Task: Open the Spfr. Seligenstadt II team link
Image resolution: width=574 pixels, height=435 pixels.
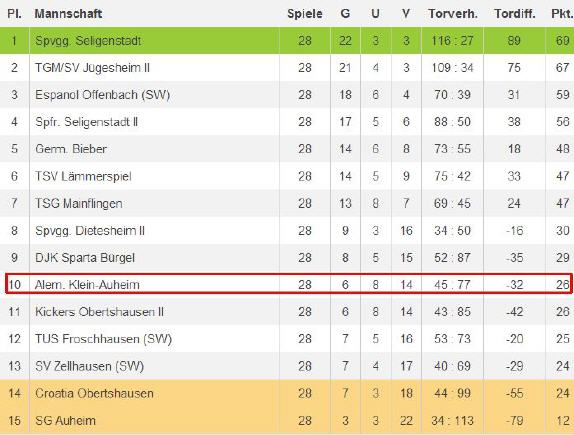Action: (86, 122)
